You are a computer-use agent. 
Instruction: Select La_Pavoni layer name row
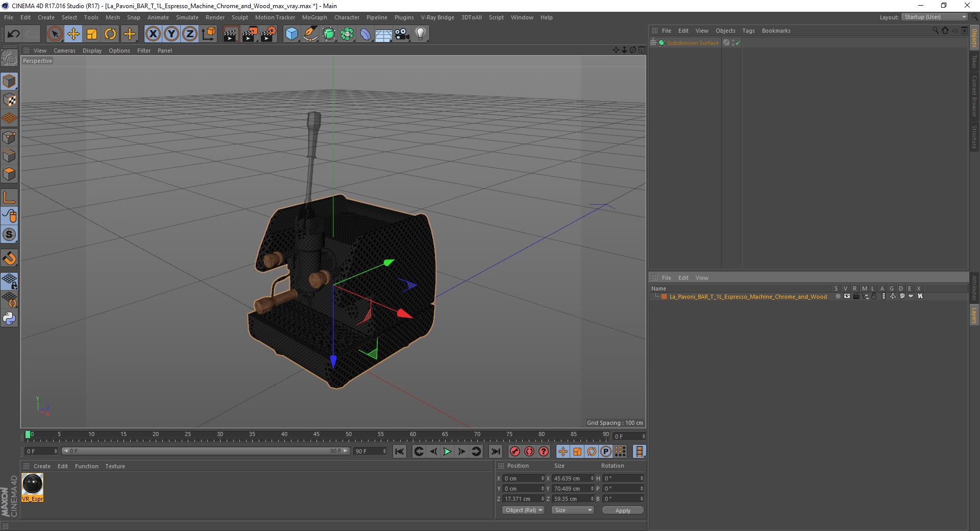coord(748,297)
